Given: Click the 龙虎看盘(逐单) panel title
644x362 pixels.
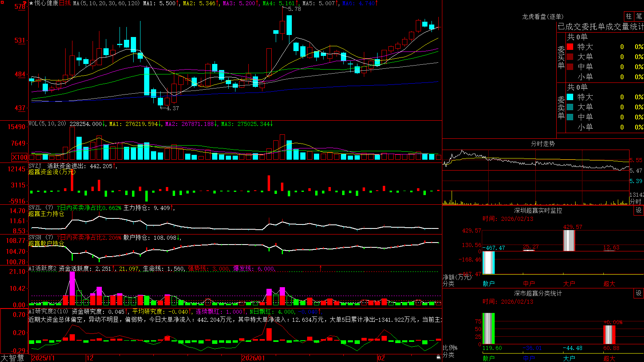Looking at the screenshot, I should click(543, 16).
